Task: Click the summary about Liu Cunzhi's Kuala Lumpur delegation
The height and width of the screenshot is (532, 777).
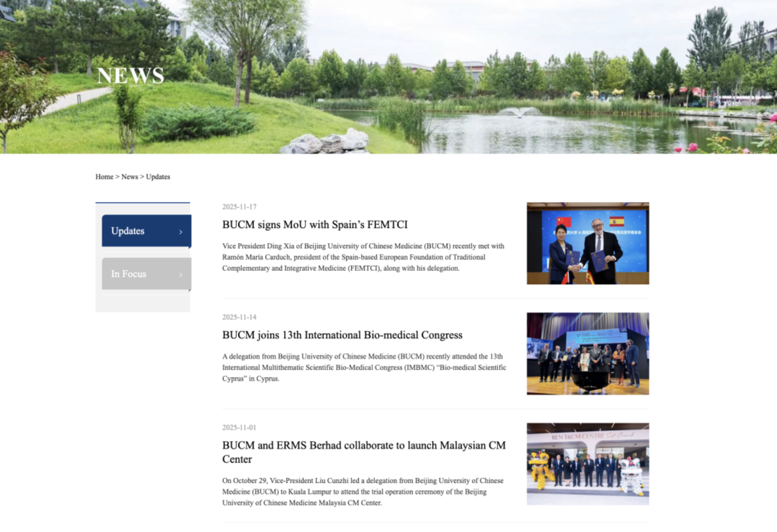Action: 363,492
